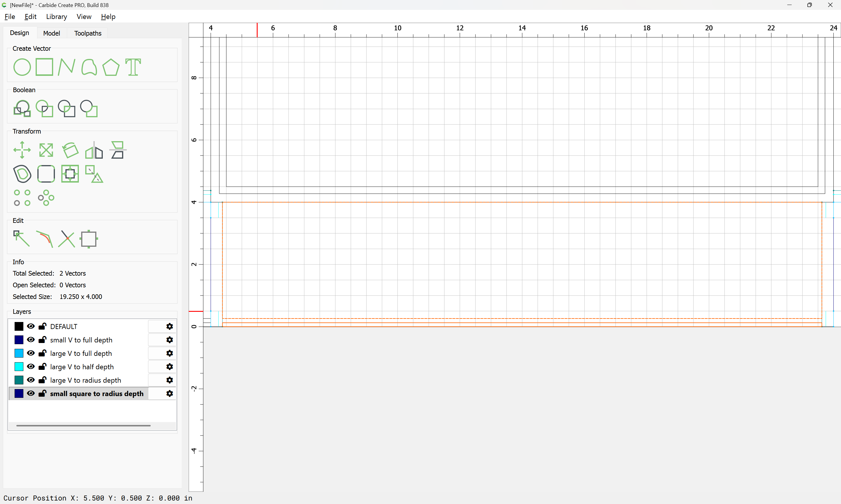Image resolution: width=841 pixels, height=504 pixels.
Task: Select the Polyline tool
Action: [66, 67]
